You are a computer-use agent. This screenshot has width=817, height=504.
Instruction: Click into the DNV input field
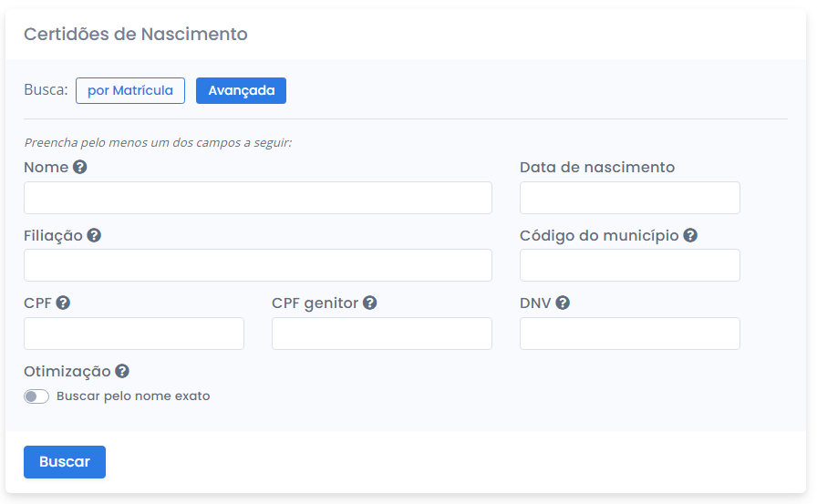click(x=629, y=334)
